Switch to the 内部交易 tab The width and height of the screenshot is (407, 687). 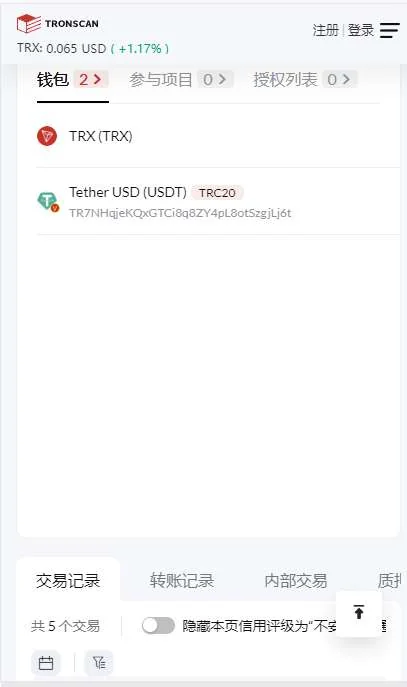(296, 581)
